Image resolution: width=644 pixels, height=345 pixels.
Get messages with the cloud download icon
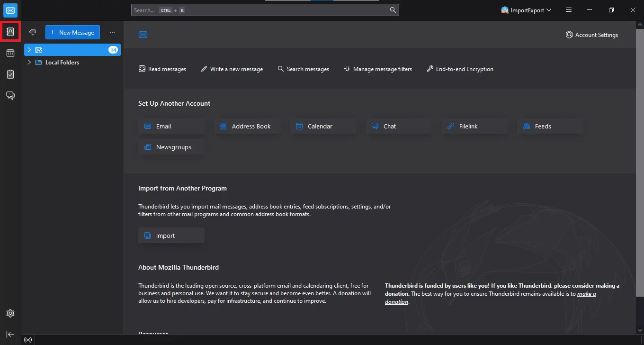point(33,32)
